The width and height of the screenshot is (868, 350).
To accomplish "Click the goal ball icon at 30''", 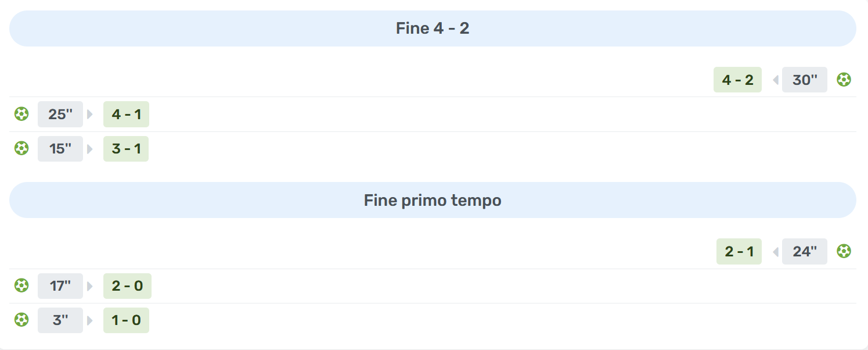I will [844, 80].
